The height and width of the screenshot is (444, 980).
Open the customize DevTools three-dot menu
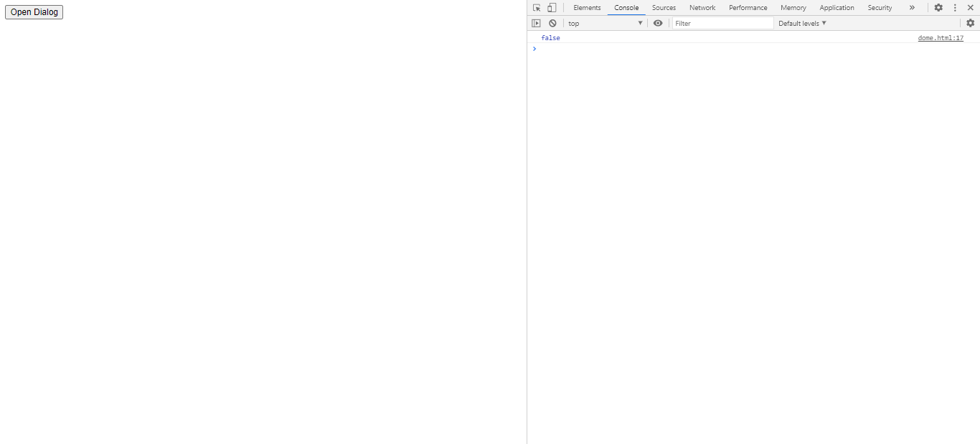(x=954, y=7)
